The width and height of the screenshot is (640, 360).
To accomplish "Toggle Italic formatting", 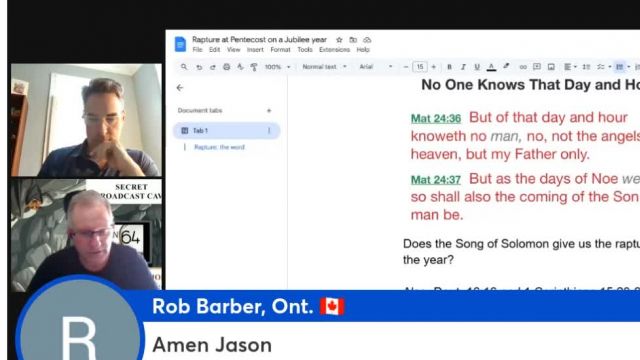I will pos(463,67).
